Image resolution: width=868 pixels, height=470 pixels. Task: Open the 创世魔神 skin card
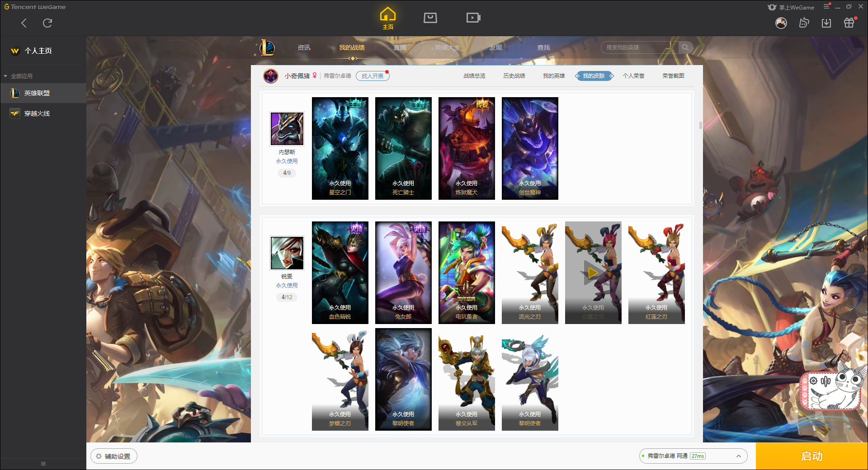[530, 148]
